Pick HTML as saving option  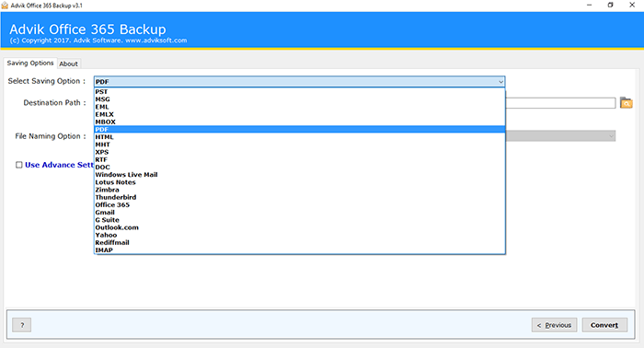[299, 137]
